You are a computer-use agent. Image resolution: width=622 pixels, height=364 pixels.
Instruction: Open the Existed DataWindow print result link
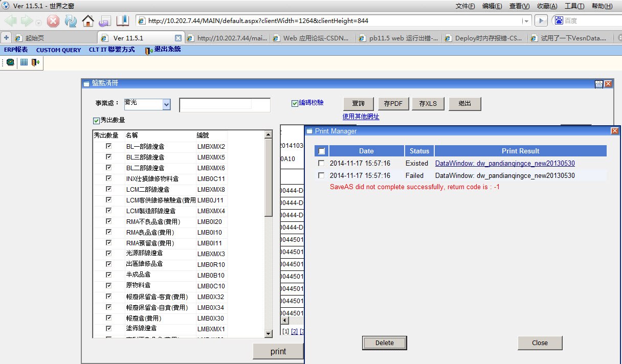505,164
